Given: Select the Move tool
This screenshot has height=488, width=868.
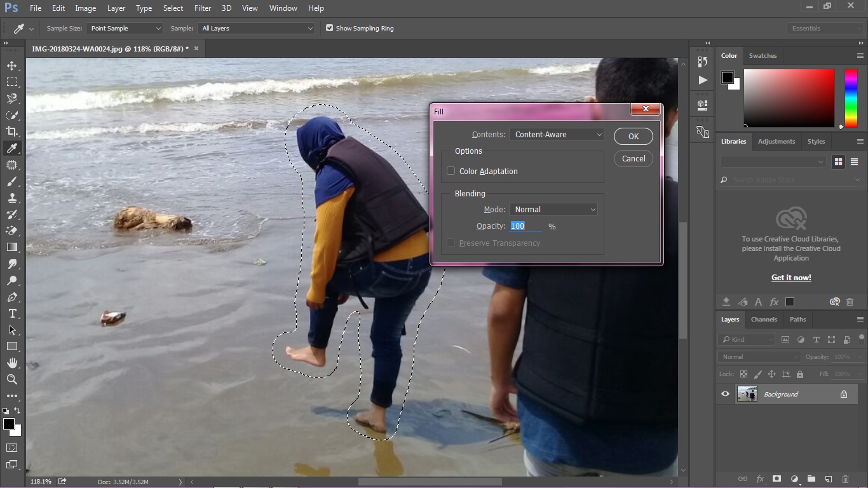Looking at the screenshot, I should [13, 65].
